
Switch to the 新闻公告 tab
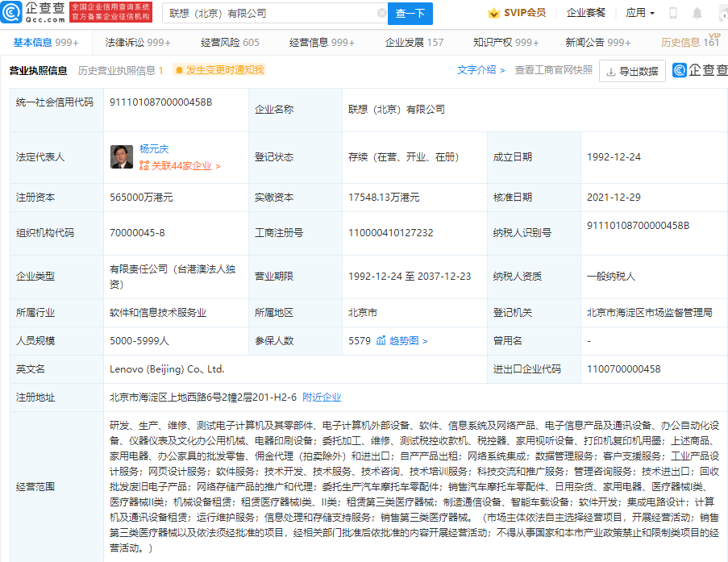pyautogui.click(x=598, y=43)
